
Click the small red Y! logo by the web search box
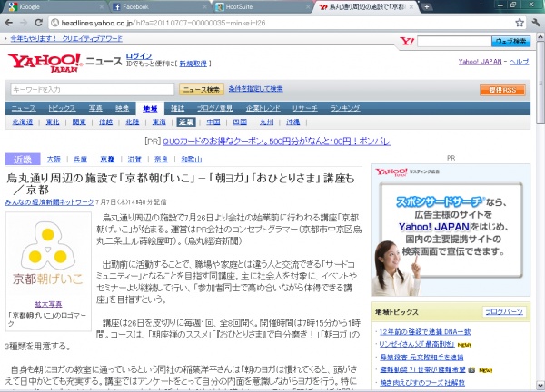pos(407,42)
